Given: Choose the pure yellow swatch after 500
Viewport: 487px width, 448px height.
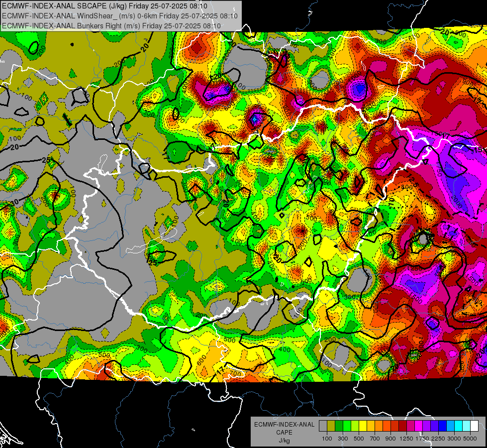Looking at the screenshot, I should pos(363,426).
